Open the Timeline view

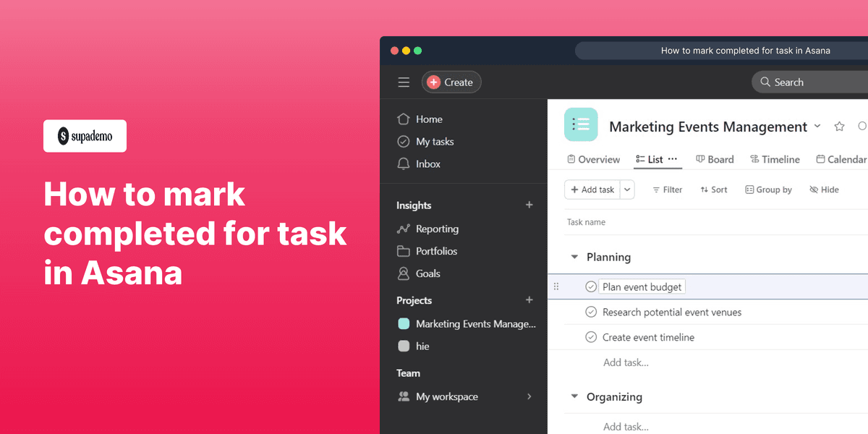pyautogui.click(x=775, y=159)
